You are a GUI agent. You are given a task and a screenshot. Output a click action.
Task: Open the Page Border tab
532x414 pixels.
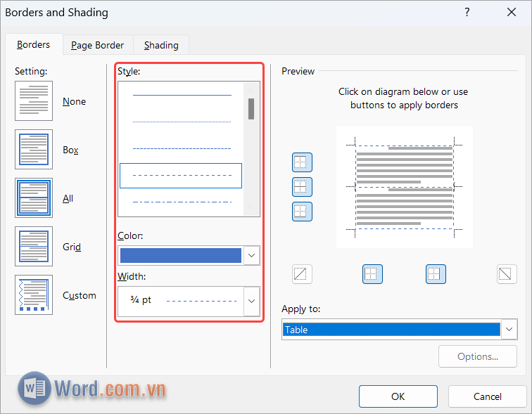(x=98, y=45)
